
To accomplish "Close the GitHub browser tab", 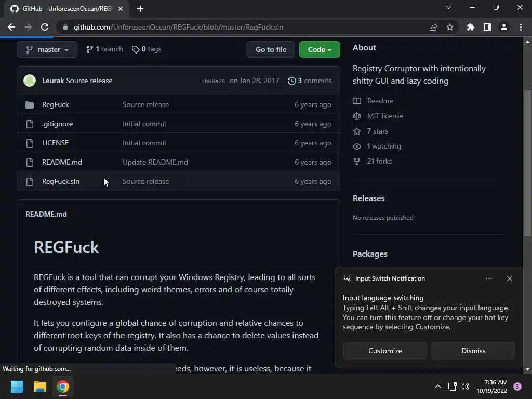I will click(121, 9).
